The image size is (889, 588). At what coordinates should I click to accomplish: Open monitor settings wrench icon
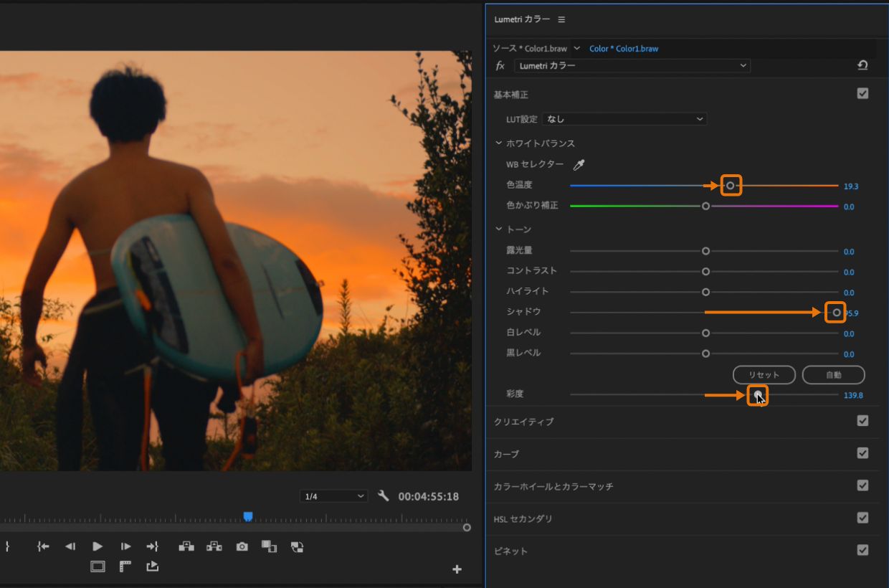click(x=383, y=495)
